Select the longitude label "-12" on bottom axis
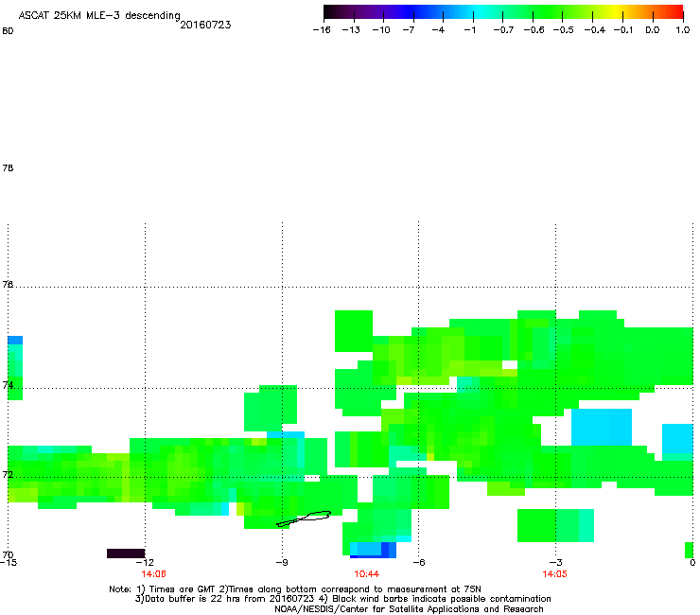Image resolution: width=700 pixels, height=615 pixels. [145, 563]
